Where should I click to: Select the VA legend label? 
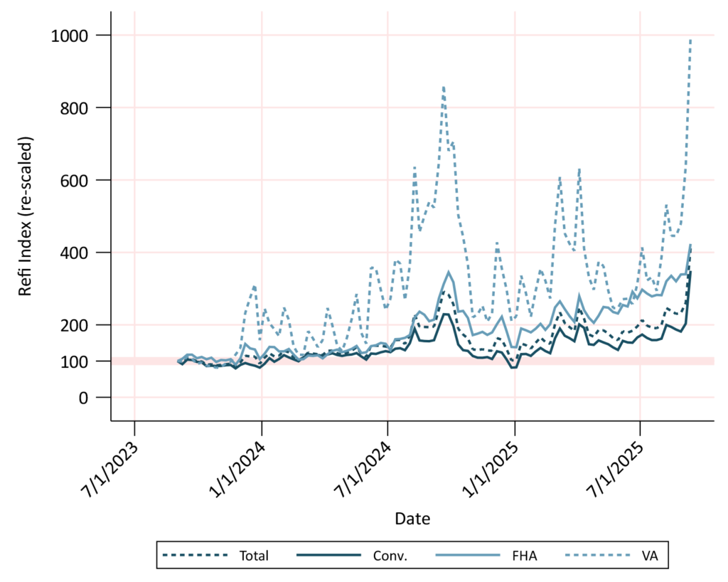[x=649, y=556]
